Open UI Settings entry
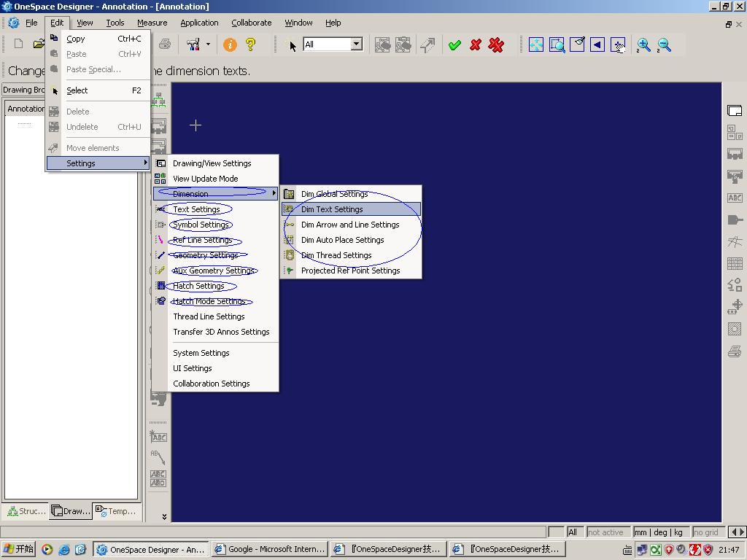Screen dimensions: 747x560 pyautogui.click(x=216, y=368)
